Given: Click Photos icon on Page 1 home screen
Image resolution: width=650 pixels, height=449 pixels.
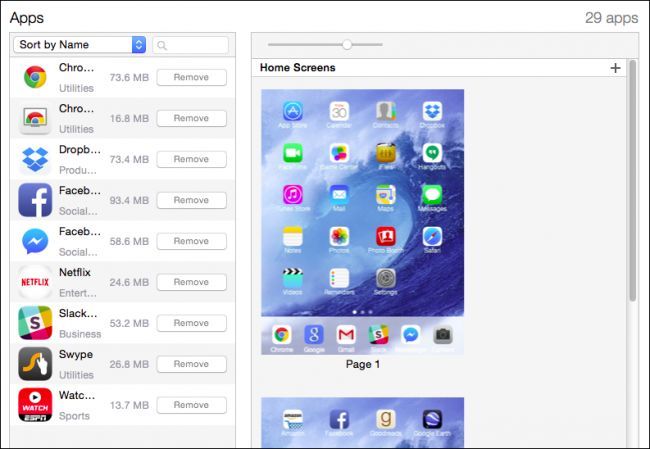Looking at the screenshot, I should pyautogui.click(x=339, y=236).
